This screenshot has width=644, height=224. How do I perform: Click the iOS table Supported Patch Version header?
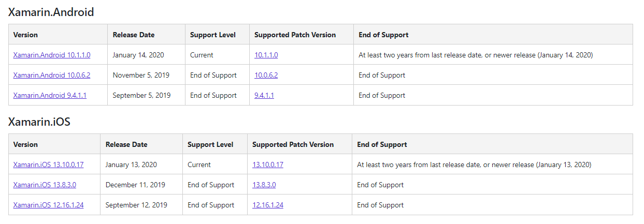click(x=293, y=144)
